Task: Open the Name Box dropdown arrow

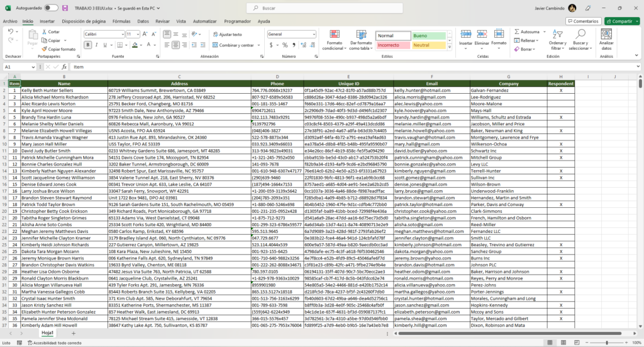Action: pos(33,67)
